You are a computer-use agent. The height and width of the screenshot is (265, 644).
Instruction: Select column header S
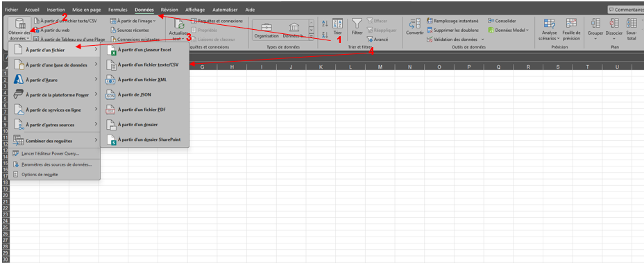(x=558, y=67)
